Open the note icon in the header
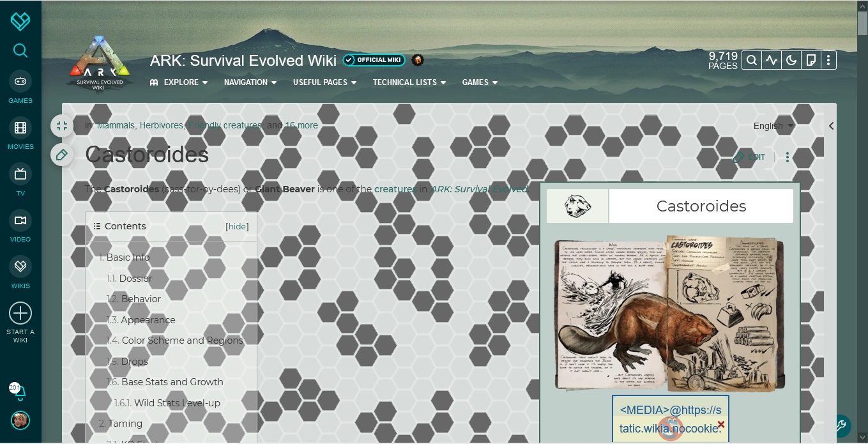The width and height of the screenshot is (868, 444). tap(810, 60)
